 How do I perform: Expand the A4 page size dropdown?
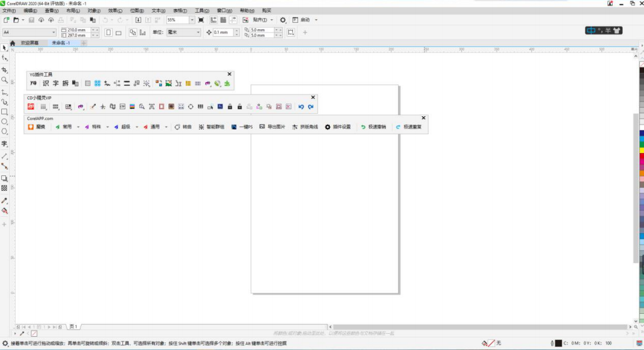[53, 33]
